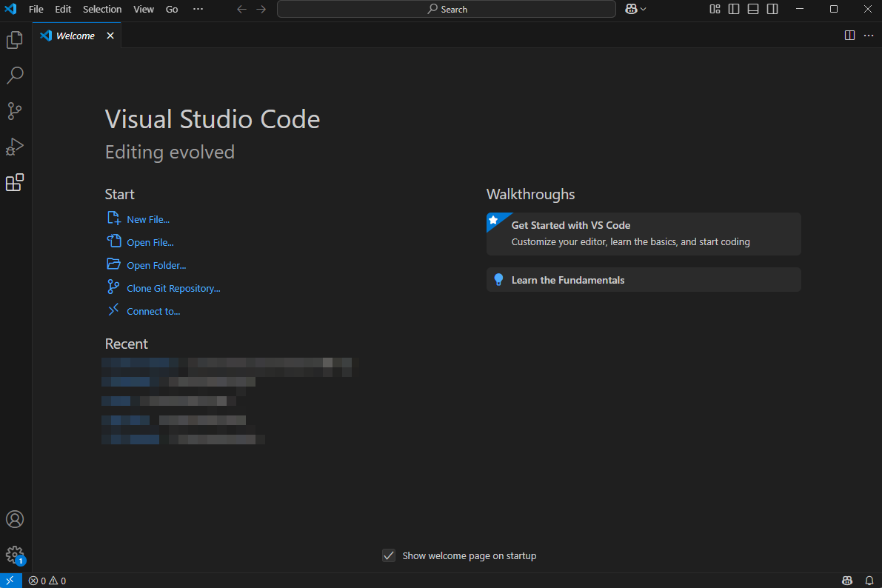Open the Go menu
The height and width of the screenshot is (588, 882).
pyautogui.click(x=172, y=9)
